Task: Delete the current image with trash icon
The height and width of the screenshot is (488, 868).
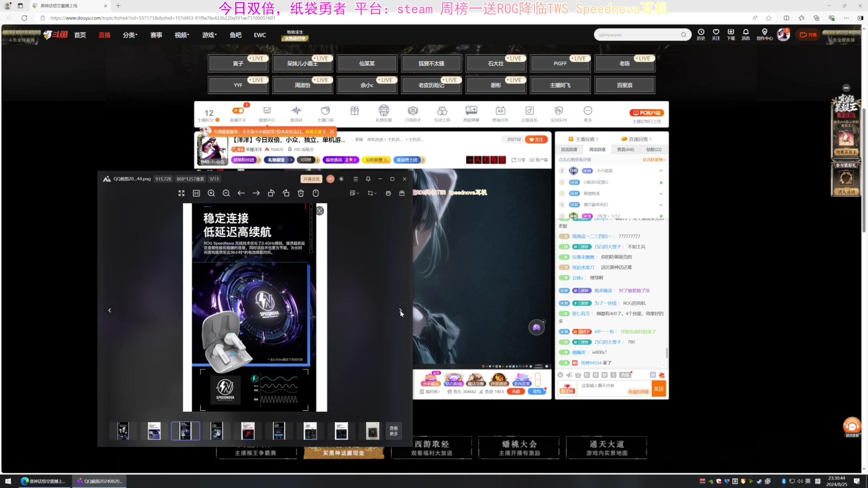Action: pos(301,193)
